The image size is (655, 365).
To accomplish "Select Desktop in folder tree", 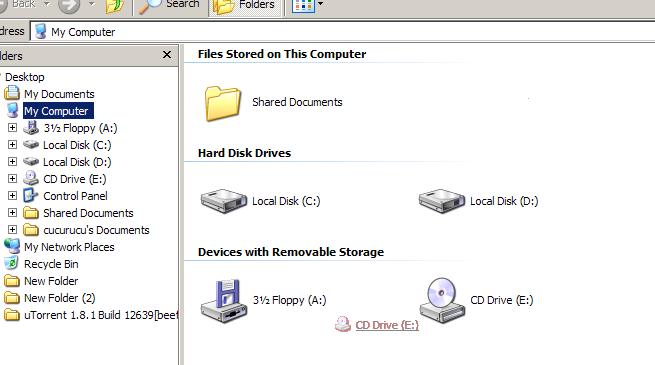I will pos(25,77).
